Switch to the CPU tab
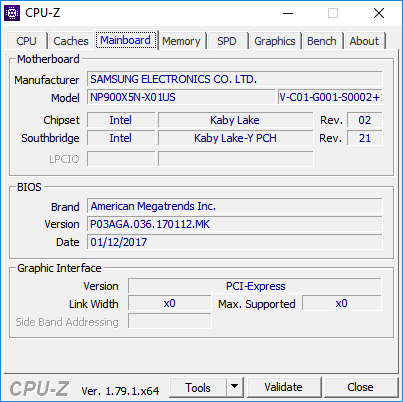 coord(26,41)
